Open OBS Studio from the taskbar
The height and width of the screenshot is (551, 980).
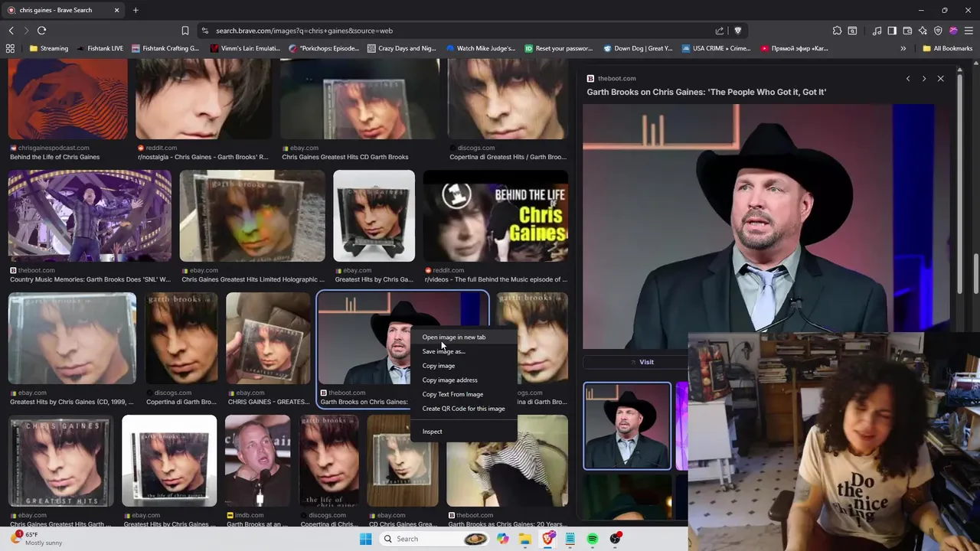(615, 539)
